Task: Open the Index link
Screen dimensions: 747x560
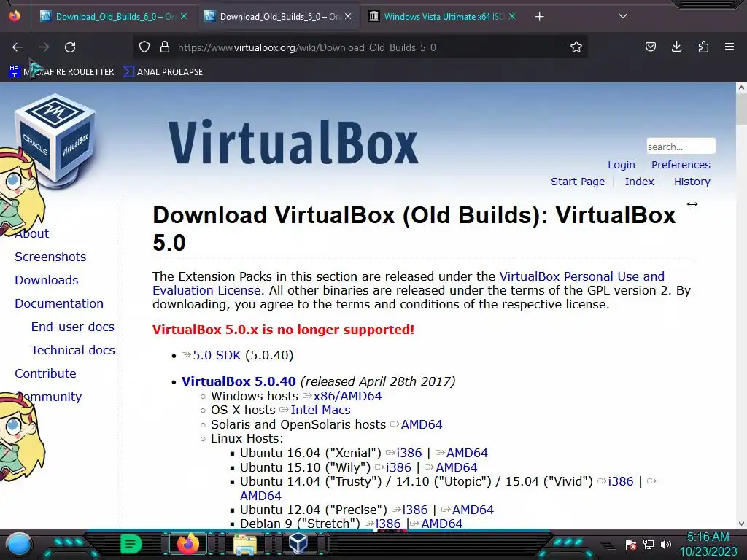Action: click(x=639, y=182)
